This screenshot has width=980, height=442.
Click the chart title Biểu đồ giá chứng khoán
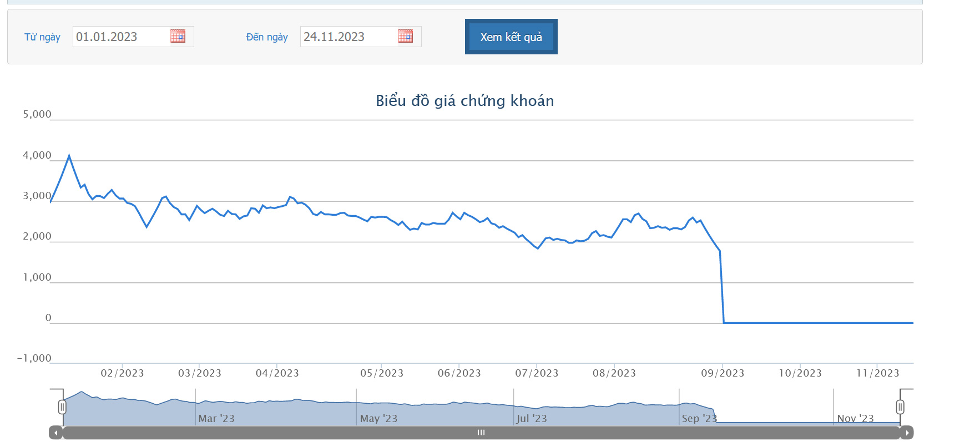(464, 100)
